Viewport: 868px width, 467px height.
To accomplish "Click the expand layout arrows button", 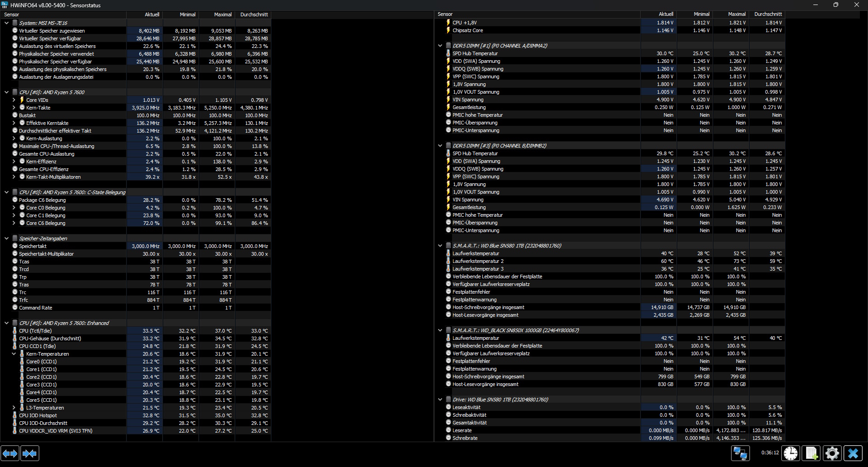I will pos(10,453).
